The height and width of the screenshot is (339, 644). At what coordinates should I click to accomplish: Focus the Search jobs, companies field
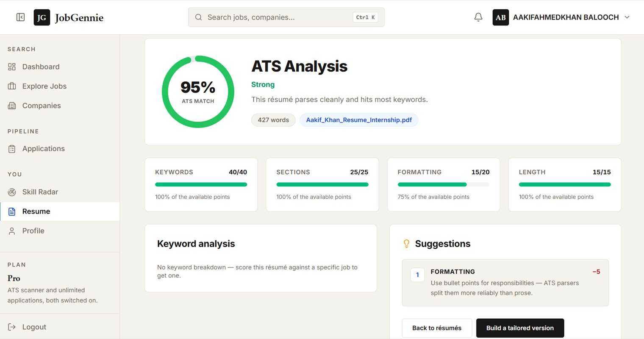tap(286, 17)
